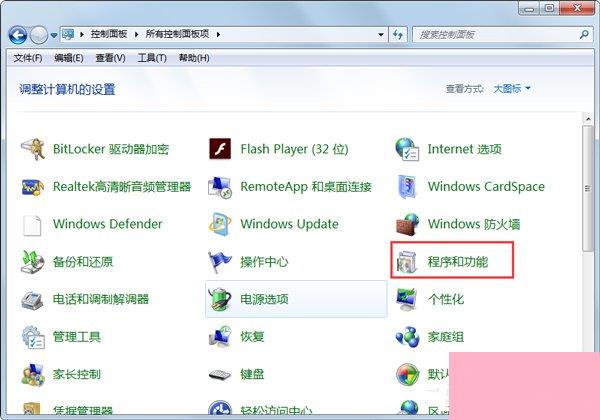
Task: Open the Windows Defender icon
Action: pyautogui.click(x=32, y=225)
